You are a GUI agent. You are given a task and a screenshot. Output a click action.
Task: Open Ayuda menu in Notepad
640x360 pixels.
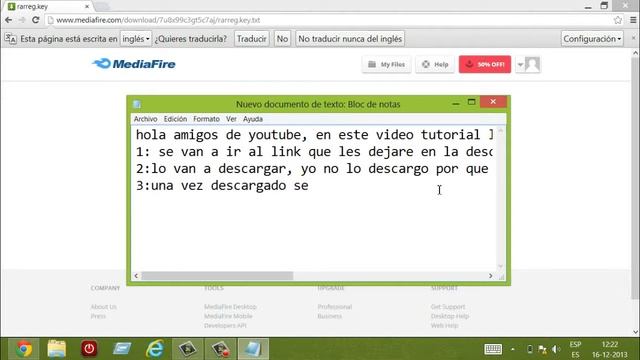(x=253, y=119)
